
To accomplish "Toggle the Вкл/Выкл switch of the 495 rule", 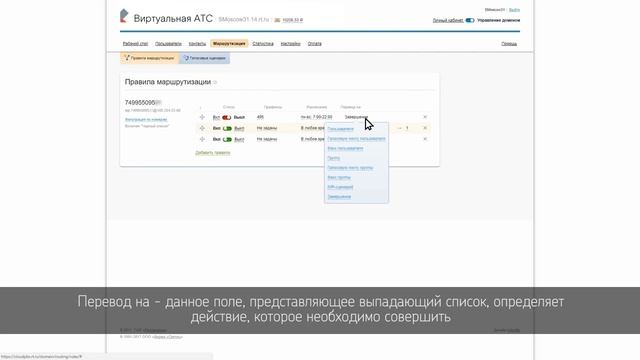I will (227, 118).
